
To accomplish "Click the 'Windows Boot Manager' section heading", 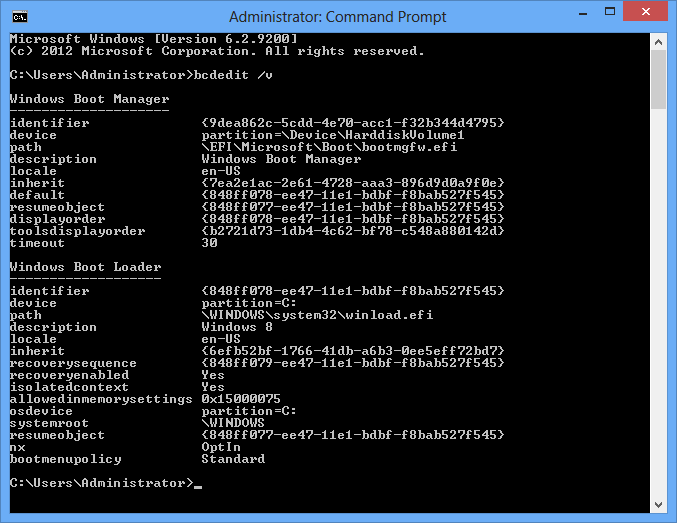I will click(x=89, y=99).
